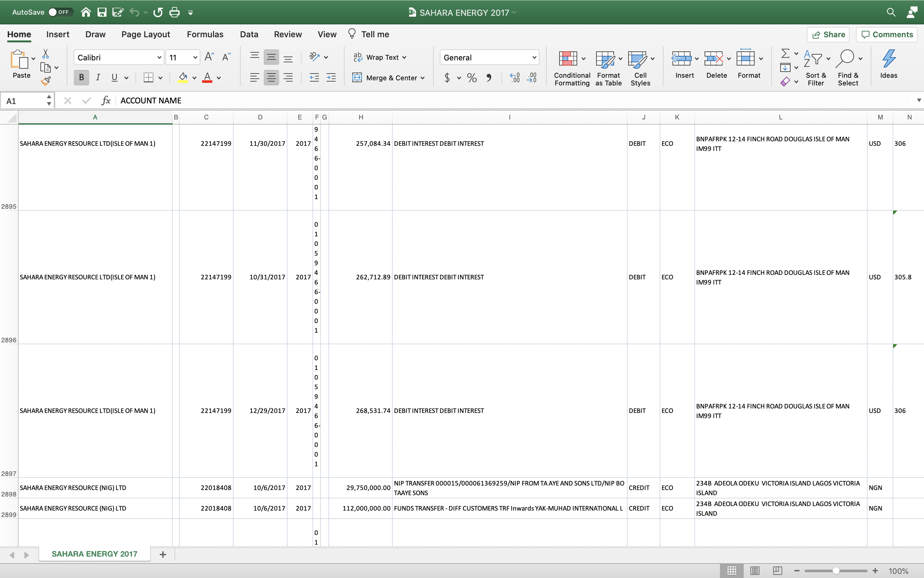The width and height of the screenshot is (924, 578).
Task: Click the Decrease Font Size icon
Action: [227, 57]
